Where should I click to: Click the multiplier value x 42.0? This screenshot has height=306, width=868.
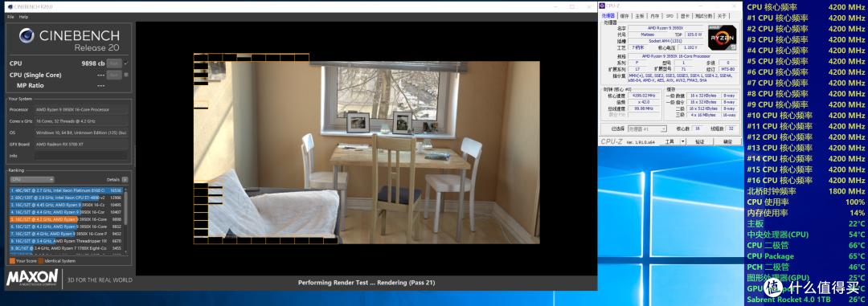(x=644, y=102)
